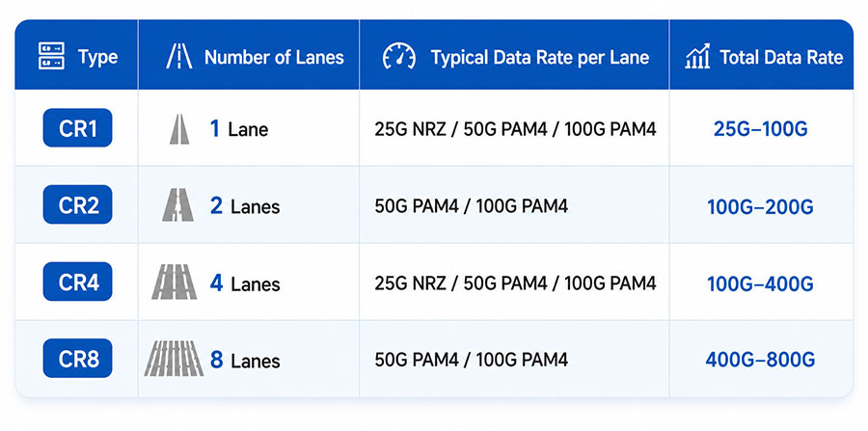Select the CR4 badge
The image size is (868, 431).
pyautogui.click(x=77, y=282)
